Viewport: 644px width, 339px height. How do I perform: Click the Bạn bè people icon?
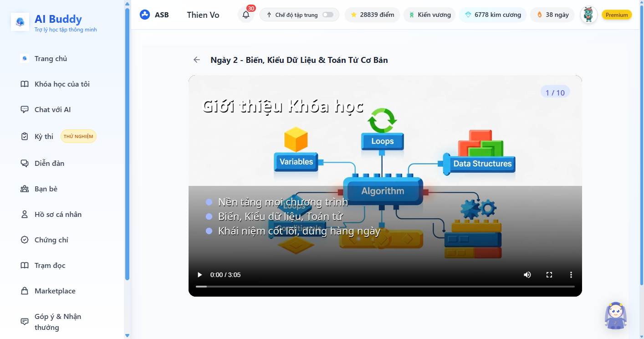[25, 189]
